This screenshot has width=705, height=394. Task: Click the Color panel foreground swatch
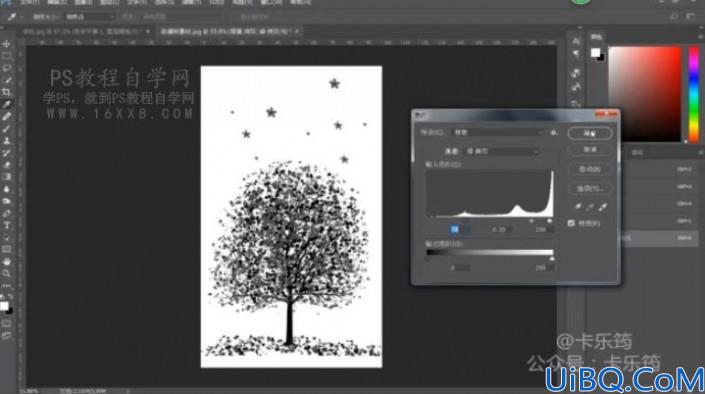tap(595, 53)
